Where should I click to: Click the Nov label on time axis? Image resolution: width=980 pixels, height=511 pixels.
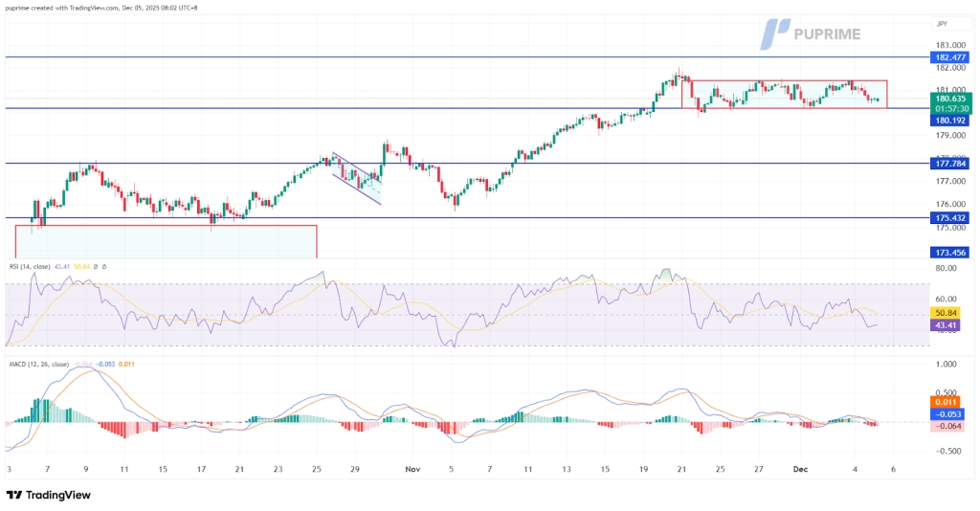point(412,470)
